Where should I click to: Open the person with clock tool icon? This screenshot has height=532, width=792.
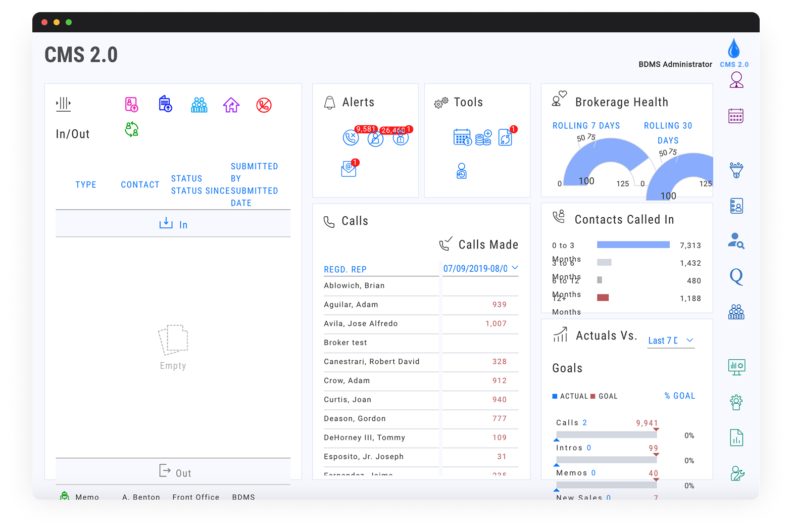pos(462,171)
